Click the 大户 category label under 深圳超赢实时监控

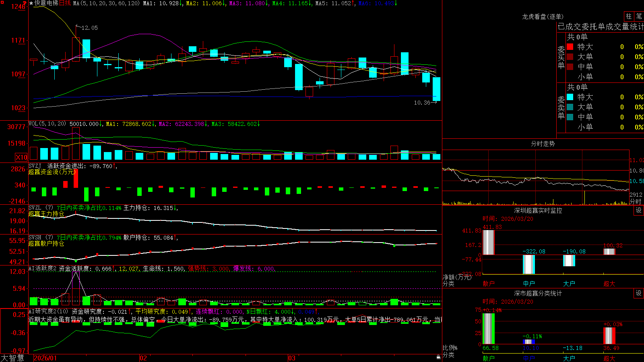569,284
